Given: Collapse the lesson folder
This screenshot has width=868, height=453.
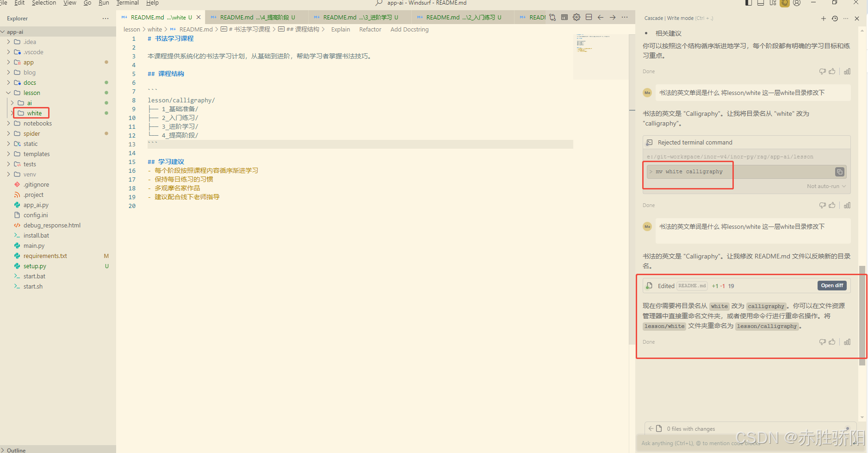Looking at the screenshot, I should pyautogui.click(x=8, y=93).
